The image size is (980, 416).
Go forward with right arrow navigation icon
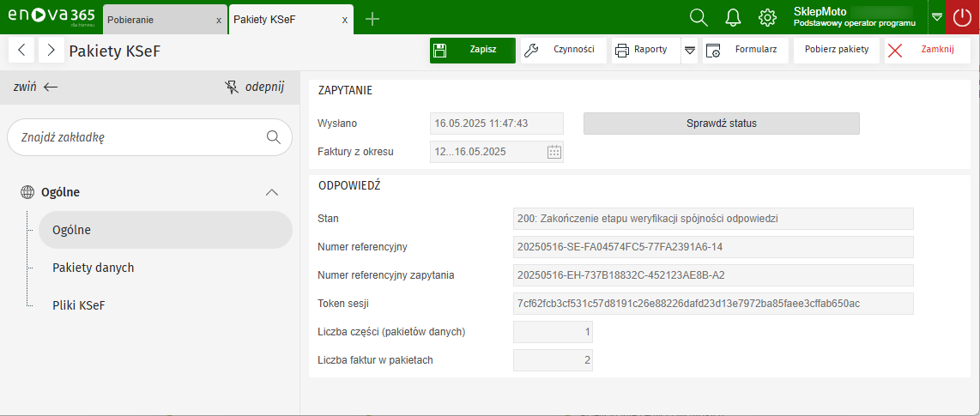pyautogui.click(x=51, y=51)
